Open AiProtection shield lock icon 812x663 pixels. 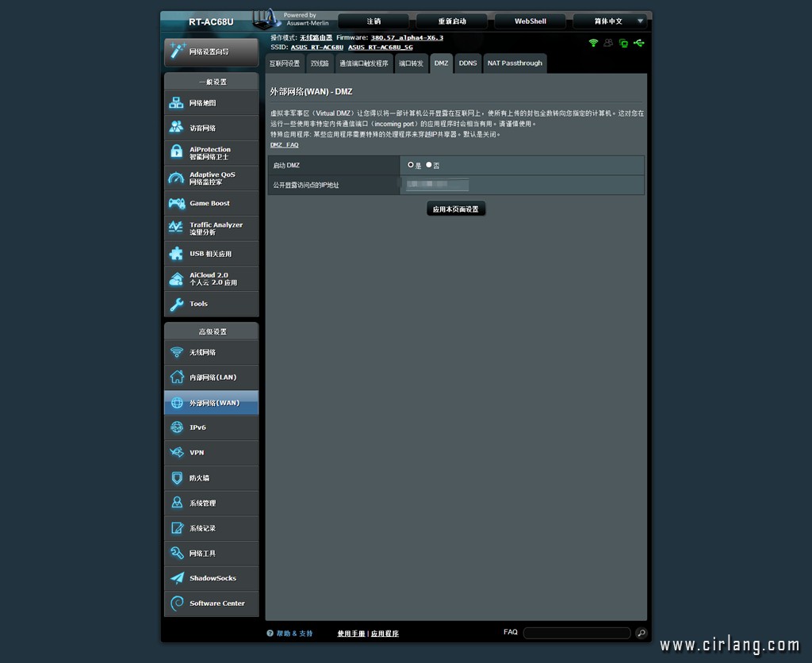point(176,152)
